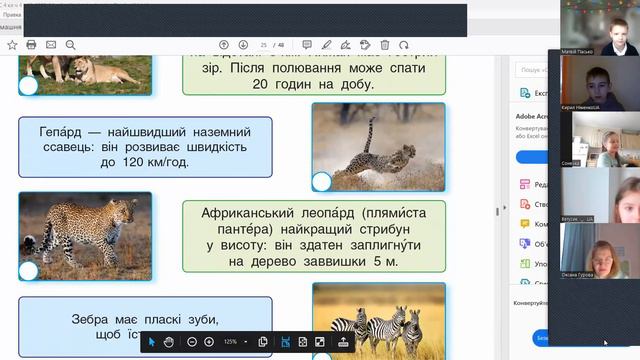Click the fit full page icon
The width and height of the screenshot is (640, 360).
click(303, 342)
